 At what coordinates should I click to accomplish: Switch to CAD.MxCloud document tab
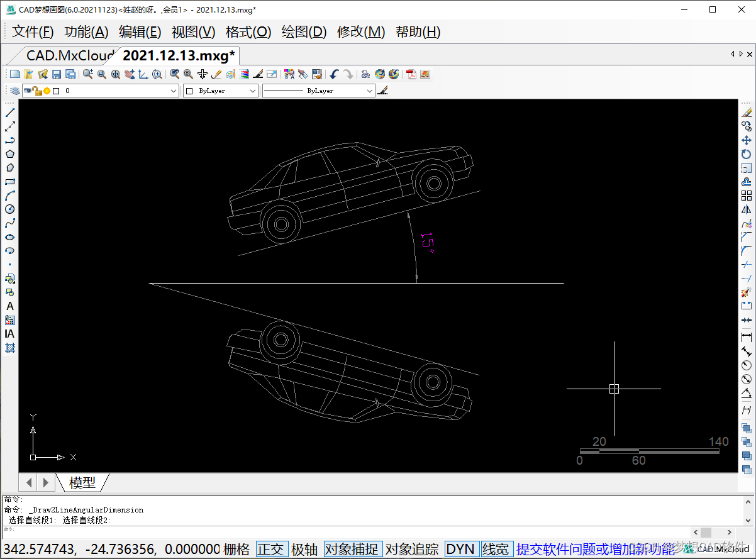click(x=69, y=55)
